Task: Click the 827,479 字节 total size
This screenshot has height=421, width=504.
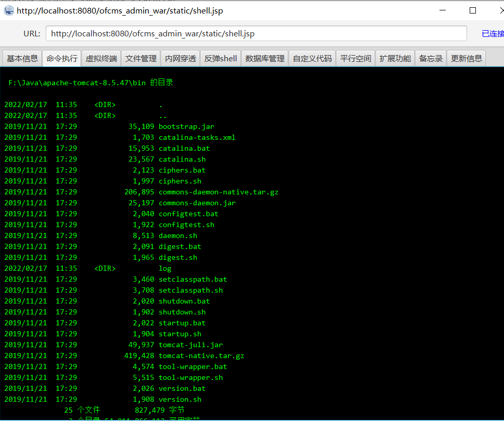Action: [160, 410]
